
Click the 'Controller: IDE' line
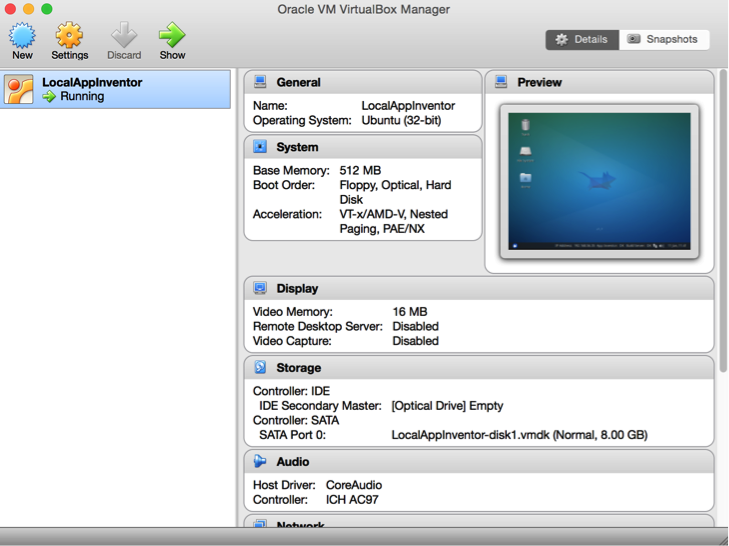(x=291, y=391)
